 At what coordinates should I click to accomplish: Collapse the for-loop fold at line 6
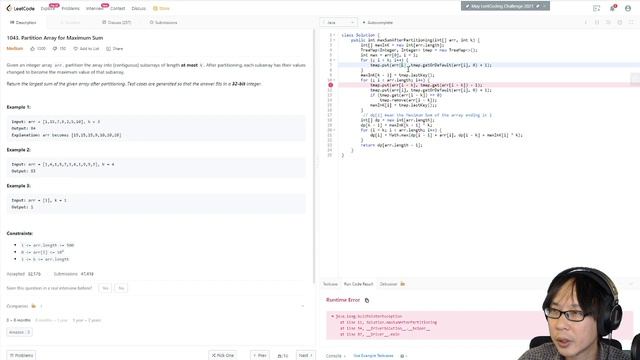(335, 60)
